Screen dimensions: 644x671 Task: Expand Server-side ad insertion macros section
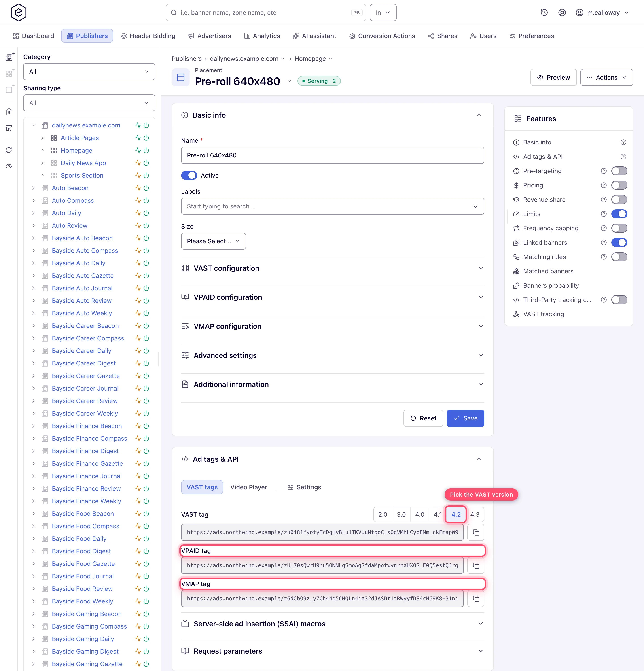click(333, 624)
